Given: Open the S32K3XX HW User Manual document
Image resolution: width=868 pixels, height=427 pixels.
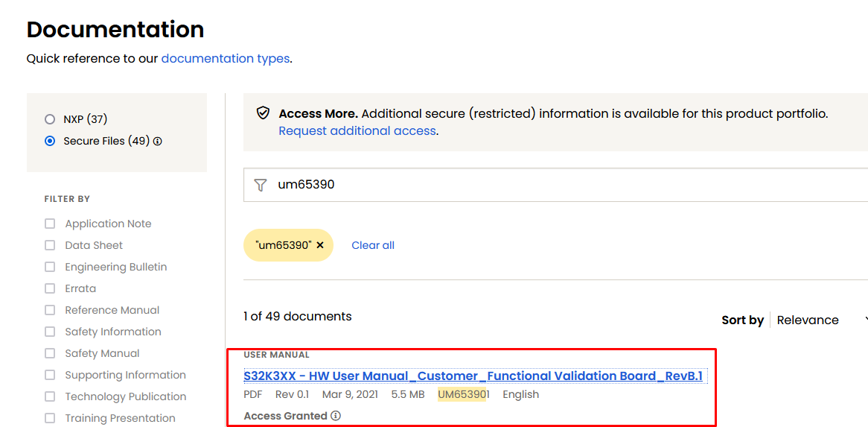Looking at the screenshot, I should (473, 376).
